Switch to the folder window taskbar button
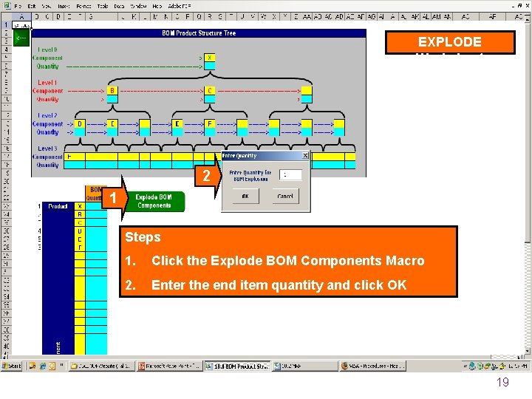Screen dimensions: 532x399 (102, 366)
